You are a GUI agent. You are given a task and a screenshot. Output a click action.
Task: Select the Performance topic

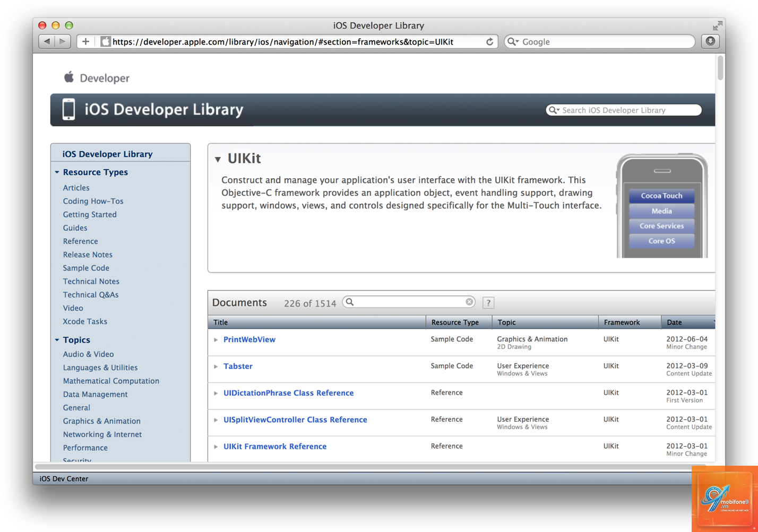pyautogui.click(x=85, y=448)
